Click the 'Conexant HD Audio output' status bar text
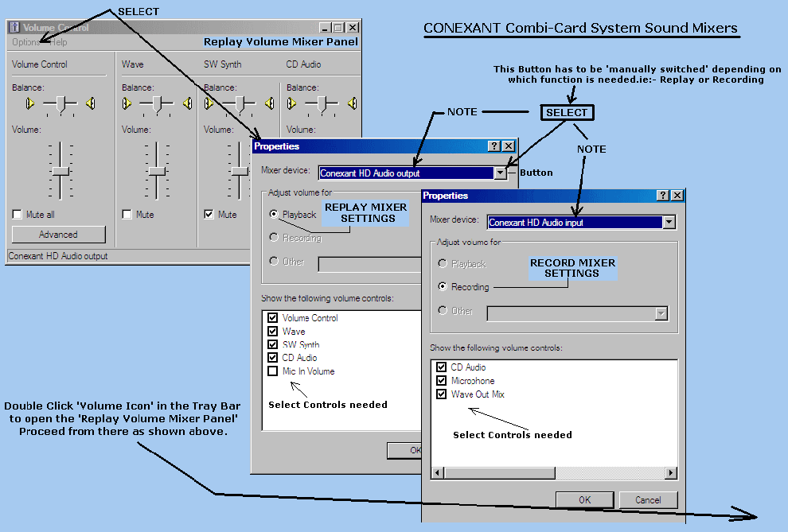The image size is (788, 532). 58,256
